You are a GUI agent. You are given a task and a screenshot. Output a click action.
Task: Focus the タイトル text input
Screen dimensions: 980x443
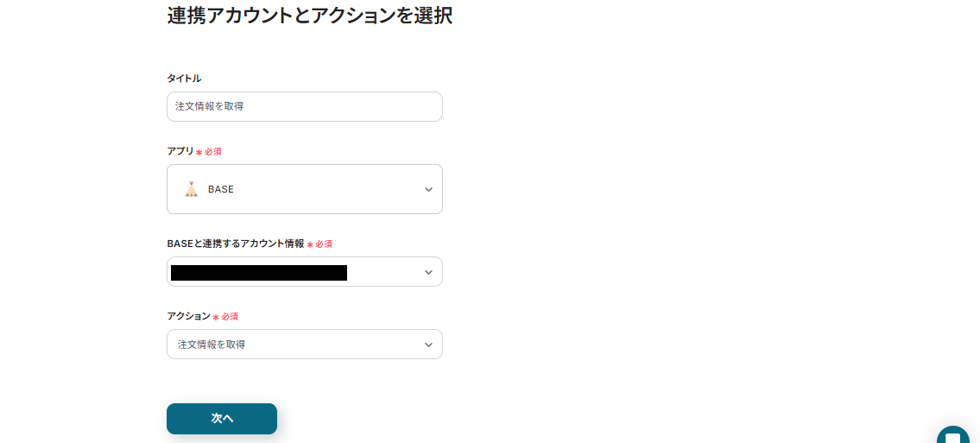[x=304, y=107]
